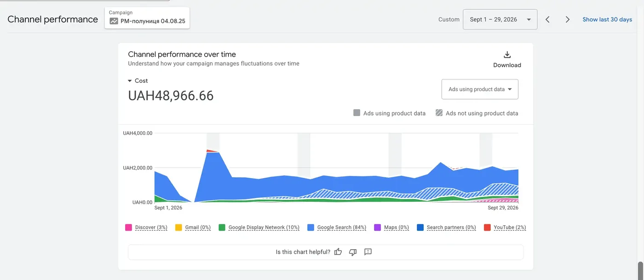
Task: Click the Download icon
Action: (507, 55)
